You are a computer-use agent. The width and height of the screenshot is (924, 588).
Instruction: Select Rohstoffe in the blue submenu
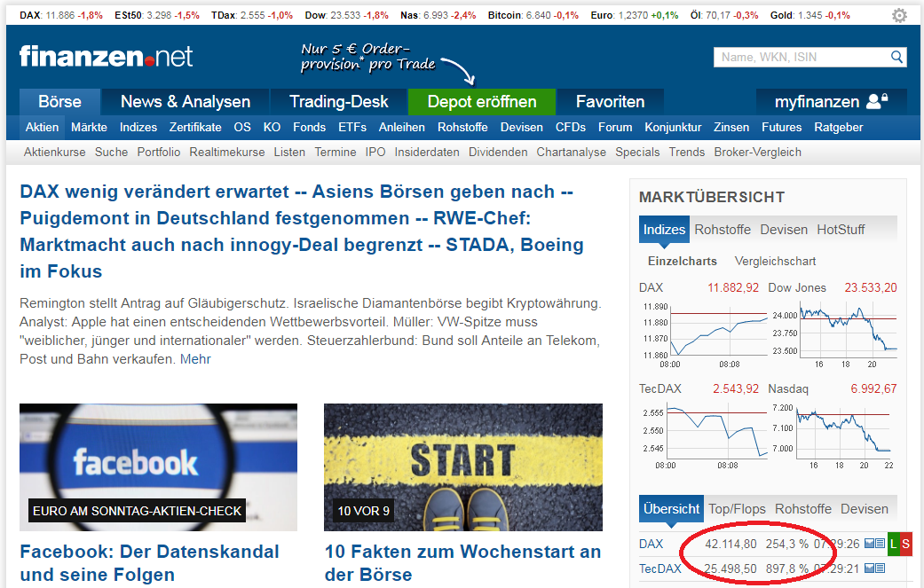(x=462, y=127)
